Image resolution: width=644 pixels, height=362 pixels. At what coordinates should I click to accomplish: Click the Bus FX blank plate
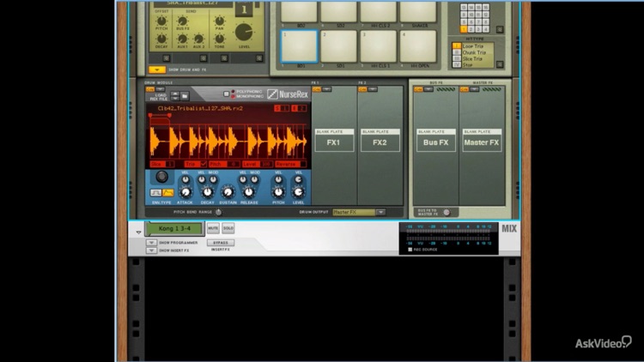[435, 141]
